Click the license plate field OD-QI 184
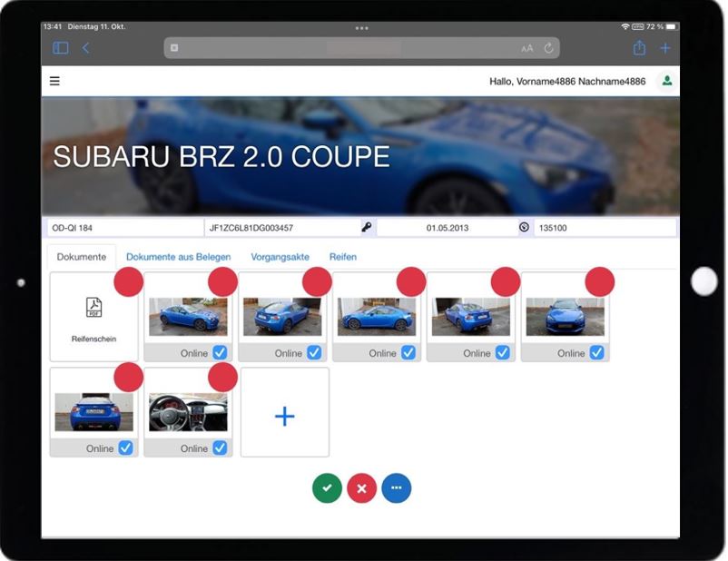The height and width of the screenshot is (561, 728). pyautogui.click(x=124, y=228)
